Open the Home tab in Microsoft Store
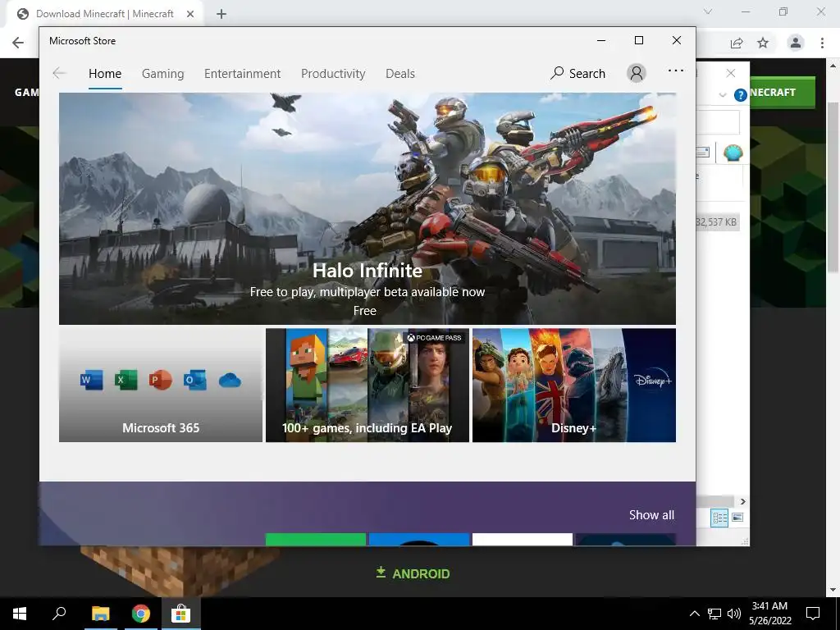840x630 pixels. (105, 73)
